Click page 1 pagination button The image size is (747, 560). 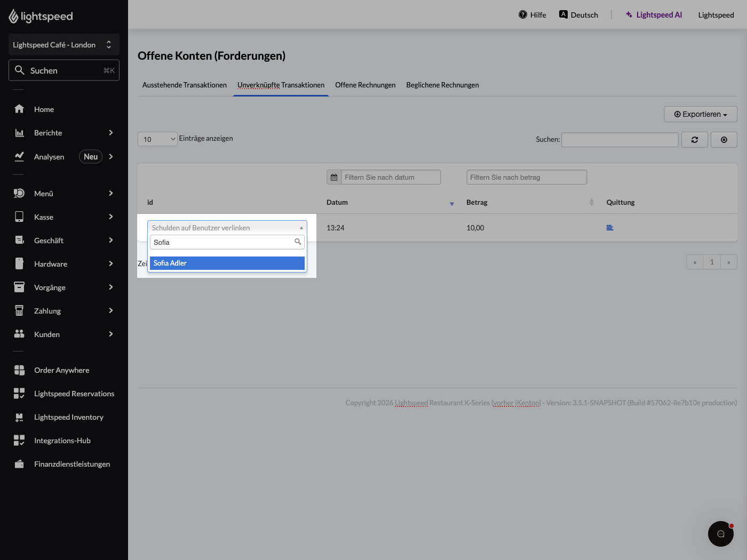712,262
